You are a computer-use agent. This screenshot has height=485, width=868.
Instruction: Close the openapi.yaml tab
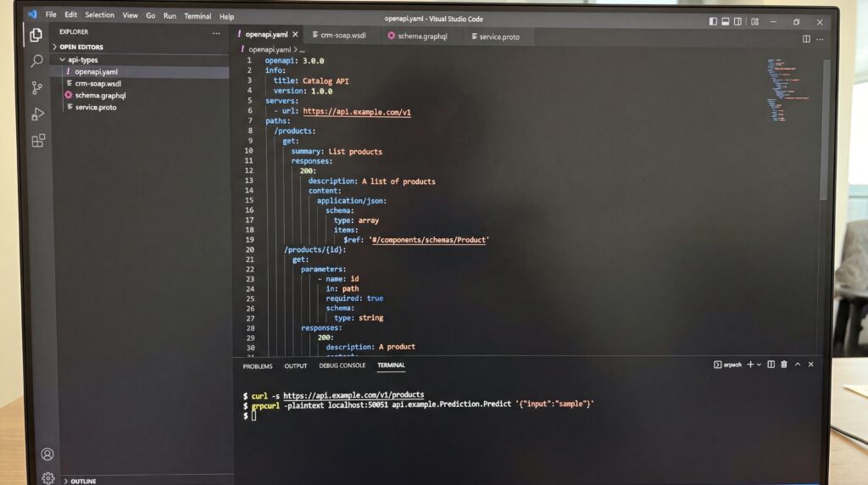coord(296,34)
